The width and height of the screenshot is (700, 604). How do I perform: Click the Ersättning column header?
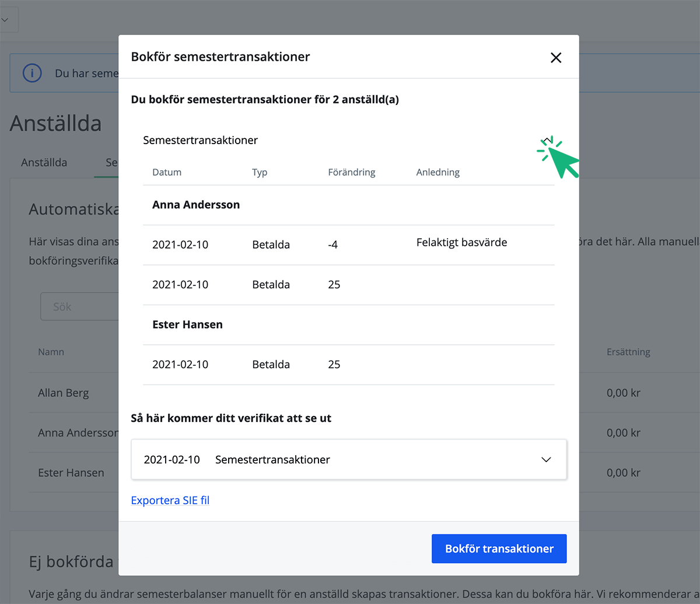click(628, 352)
